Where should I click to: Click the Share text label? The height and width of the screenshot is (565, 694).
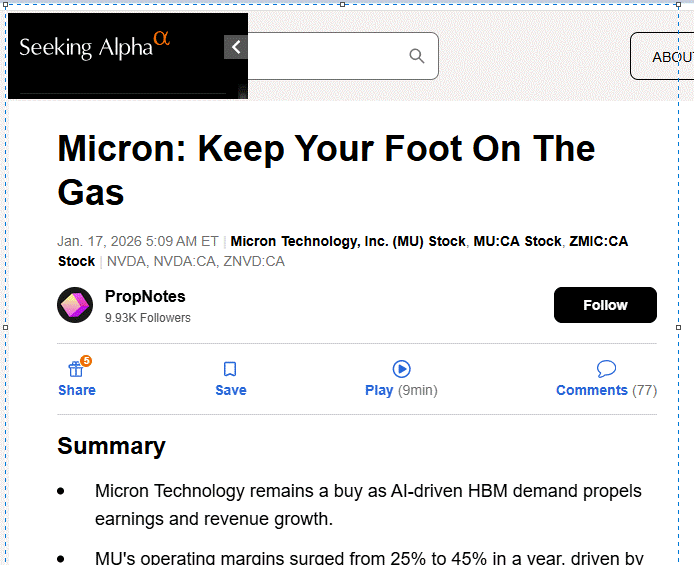77,390
